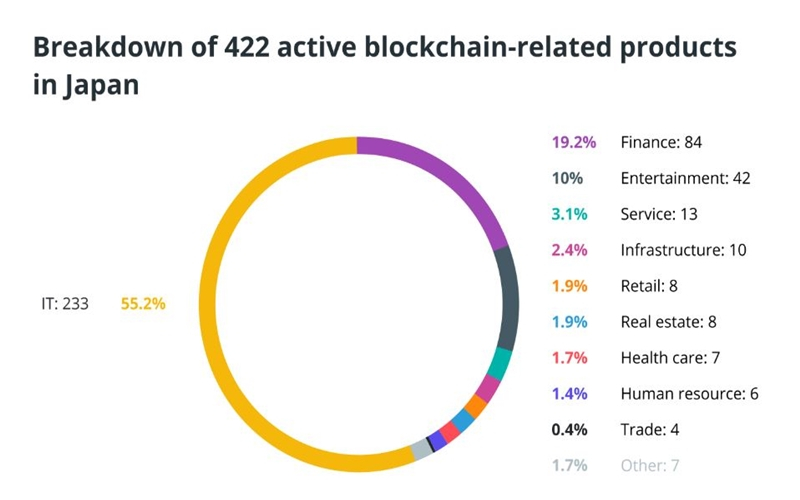Select the teal Service chart segment

tap(501, 362)
